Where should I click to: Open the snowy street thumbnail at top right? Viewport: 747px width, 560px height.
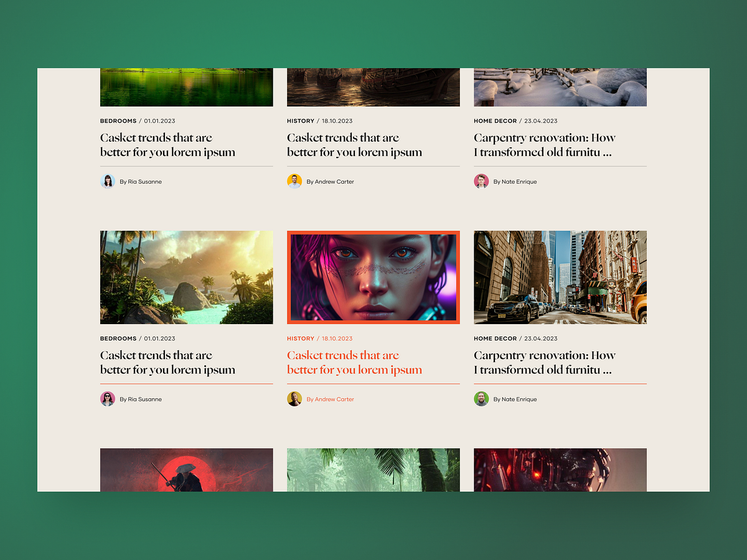click(560, 87)
